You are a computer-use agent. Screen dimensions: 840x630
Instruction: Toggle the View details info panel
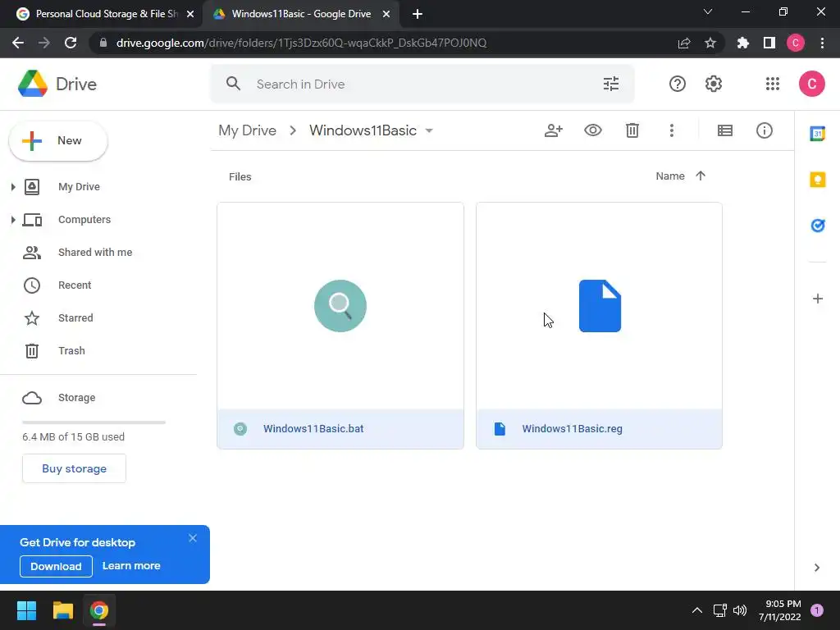[764, 130]
